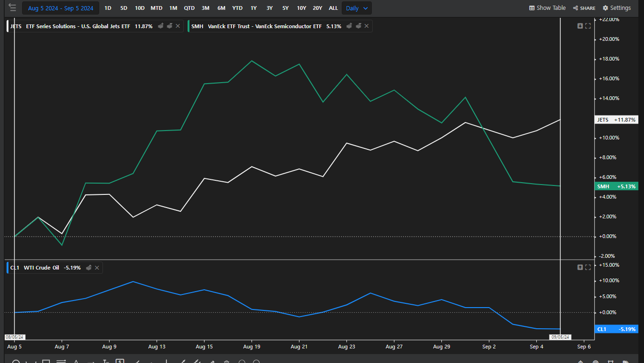The width and height of the screenshot is (644, 363).
Task: Move the top chart pane down
Action: pyautogui.click(x=580, y=26)
